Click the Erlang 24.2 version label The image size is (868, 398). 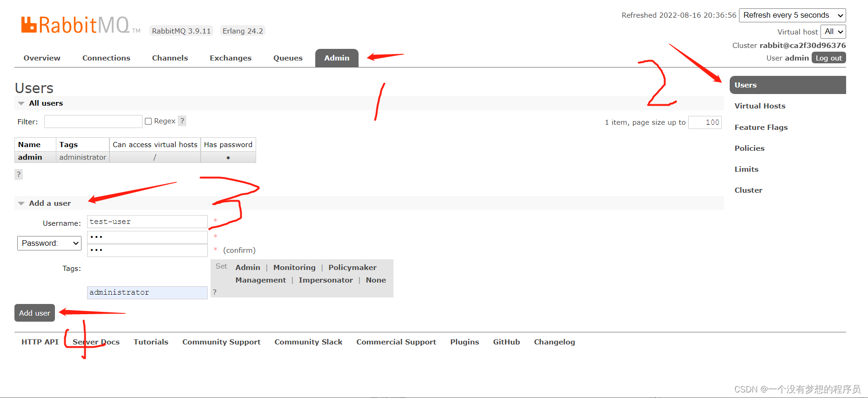click(243, 31)
